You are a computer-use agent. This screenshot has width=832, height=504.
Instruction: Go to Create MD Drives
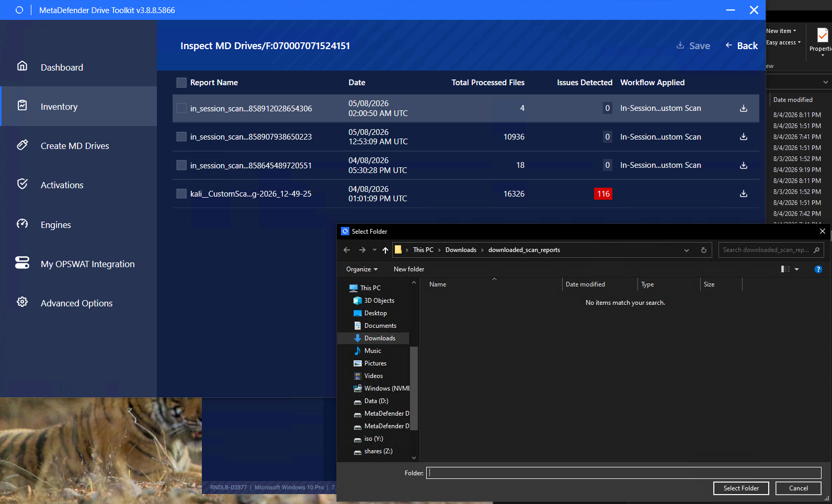coord(78,145)
